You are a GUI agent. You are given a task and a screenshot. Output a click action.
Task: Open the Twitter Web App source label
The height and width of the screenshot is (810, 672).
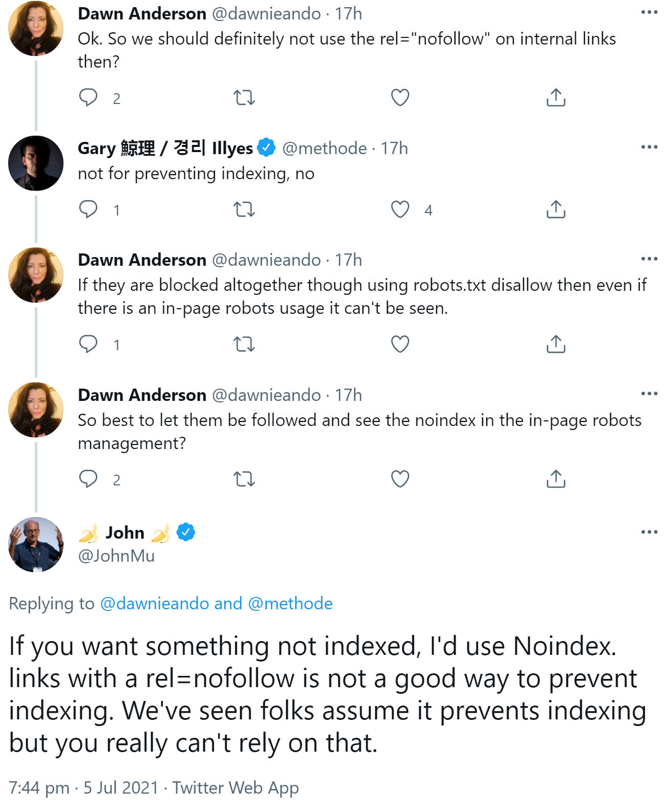click(235, 787)
